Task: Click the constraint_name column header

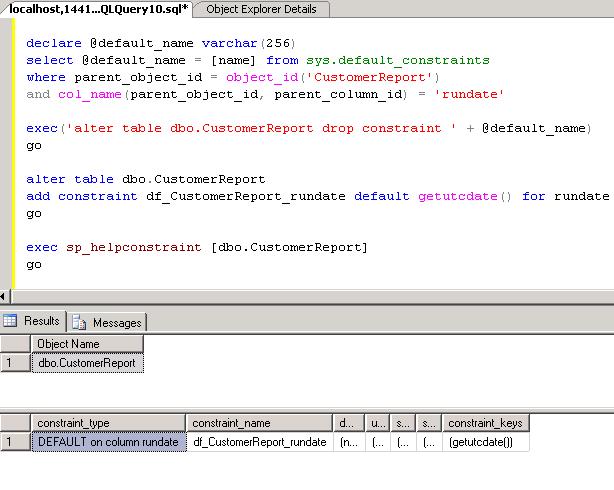Action: click(260, 423)
